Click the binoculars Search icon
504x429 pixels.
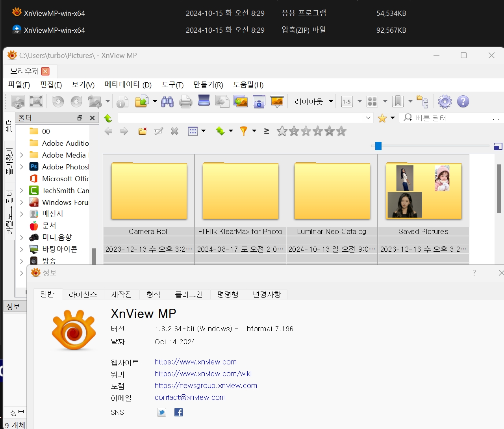(x=167, y=102)
